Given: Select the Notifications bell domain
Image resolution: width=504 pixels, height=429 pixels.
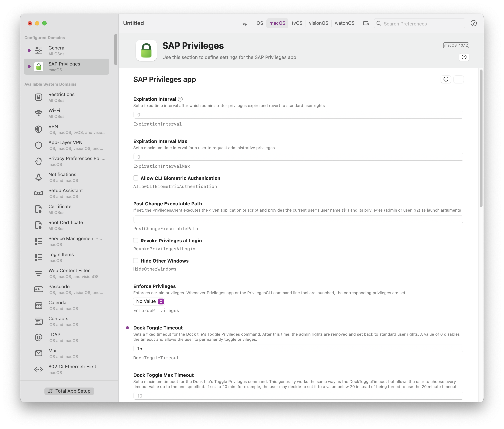Looking at the screenshot, I should (x=38, y=177).
